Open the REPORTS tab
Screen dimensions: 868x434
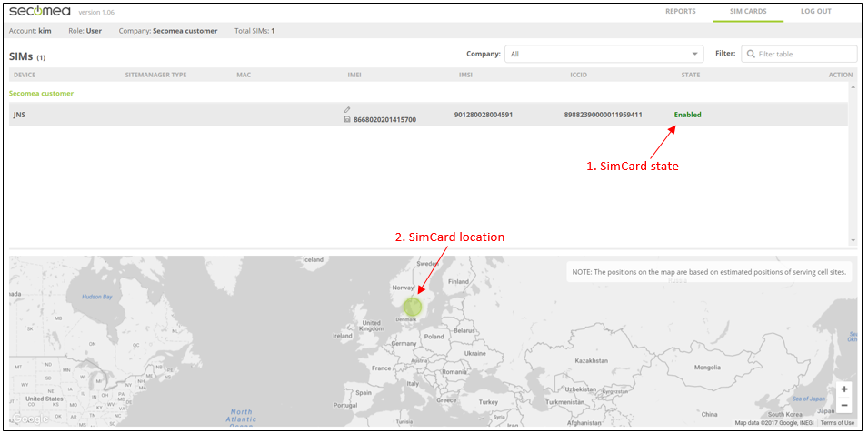(x=681, y=11)
